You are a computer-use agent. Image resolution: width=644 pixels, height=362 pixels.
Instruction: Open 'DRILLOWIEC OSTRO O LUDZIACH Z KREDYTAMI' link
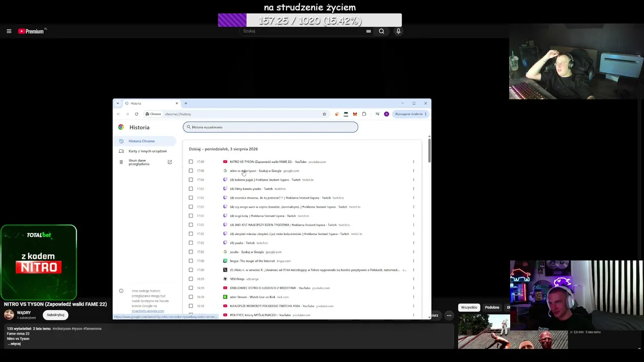[x=270, y=288]
